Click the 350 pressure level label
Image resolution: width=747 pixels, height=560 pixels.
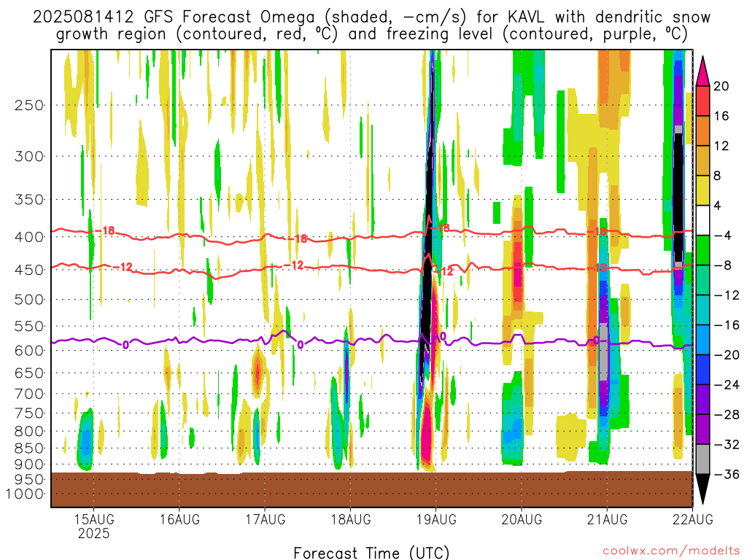29,200
